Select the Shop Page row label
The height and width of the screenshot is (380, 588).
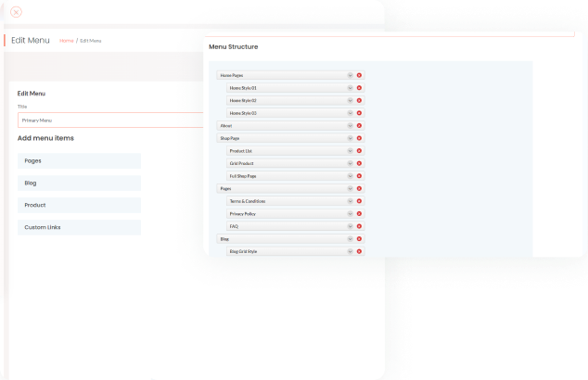[x=229, y=138]
